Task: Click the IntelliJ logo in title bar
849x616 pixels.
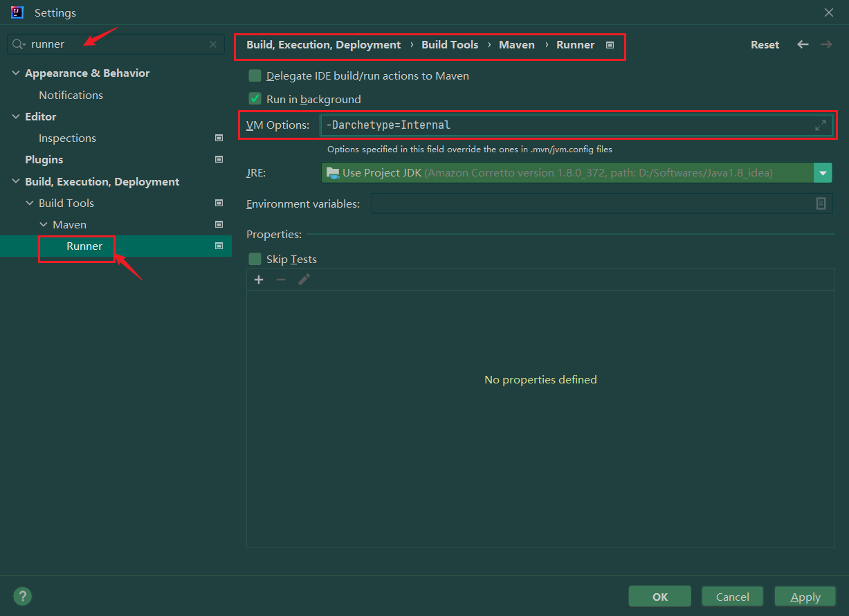Action: tap(18, 12)
